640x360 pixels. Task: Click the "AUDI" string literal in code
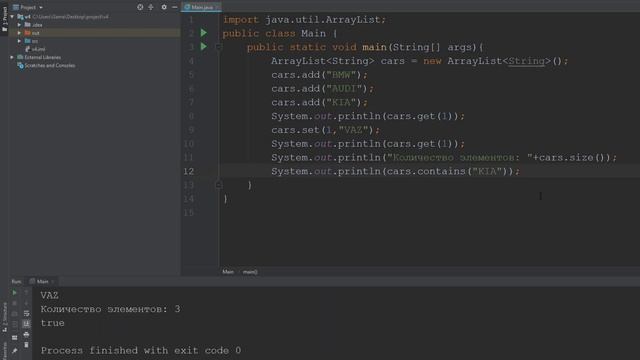(344, 89)
